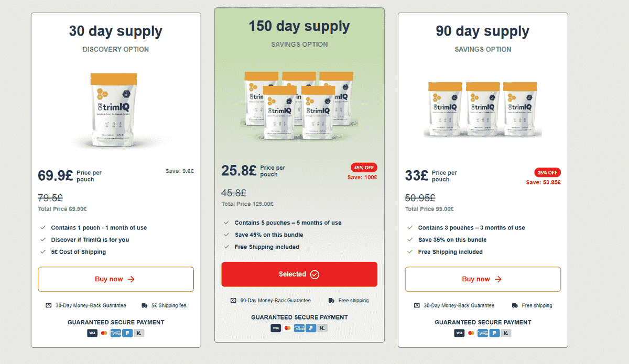This screenshot has width=629, height=364.
Task: Click the red Selected button
Action: [299, 274]
